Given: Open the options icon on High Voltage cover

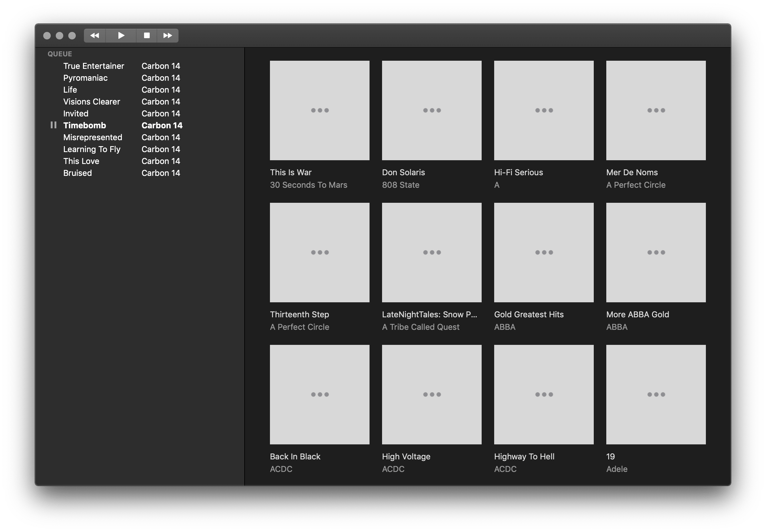Looking at the screenshot, I should [x=432, y=394].
